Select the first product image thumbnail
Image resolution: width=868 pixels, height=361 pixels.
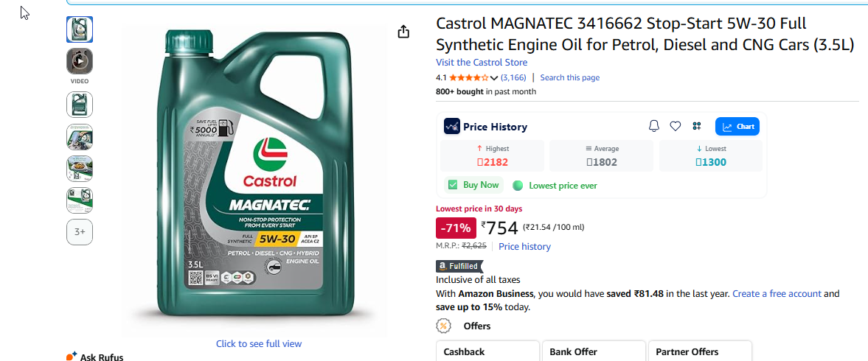coord(80,29)
